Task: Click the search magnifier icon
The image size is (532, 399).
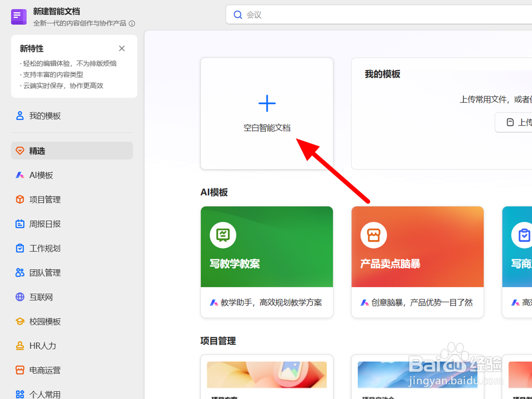Action: (238, 15)
